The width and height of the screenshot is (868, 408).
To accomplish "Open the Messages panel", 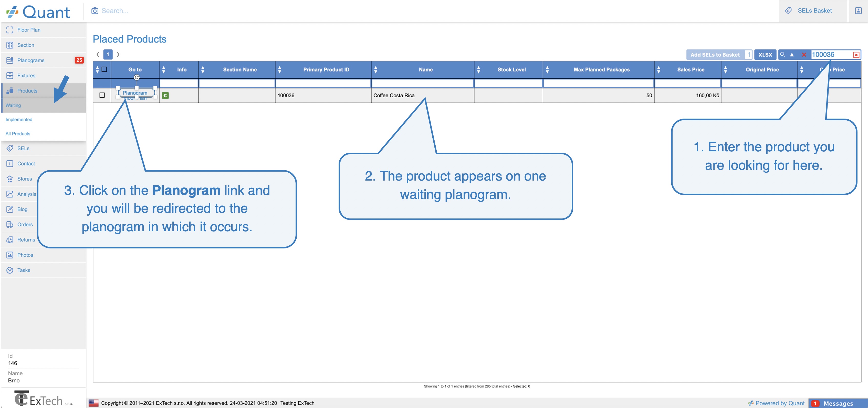I will 838,403.
